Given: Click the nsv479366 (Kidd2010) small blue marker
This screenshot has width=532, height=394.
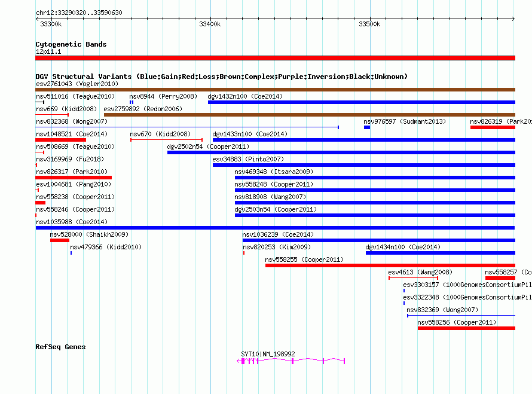Looking at the screenshot, I should (x=71, y=253).
